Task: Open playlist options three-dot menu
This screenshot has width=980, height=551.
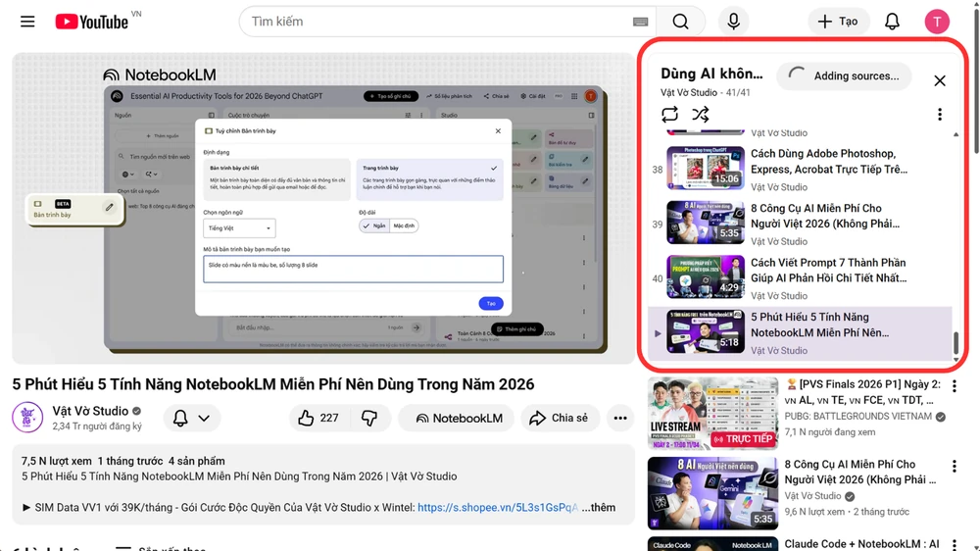Action: [x=939, y=115]
